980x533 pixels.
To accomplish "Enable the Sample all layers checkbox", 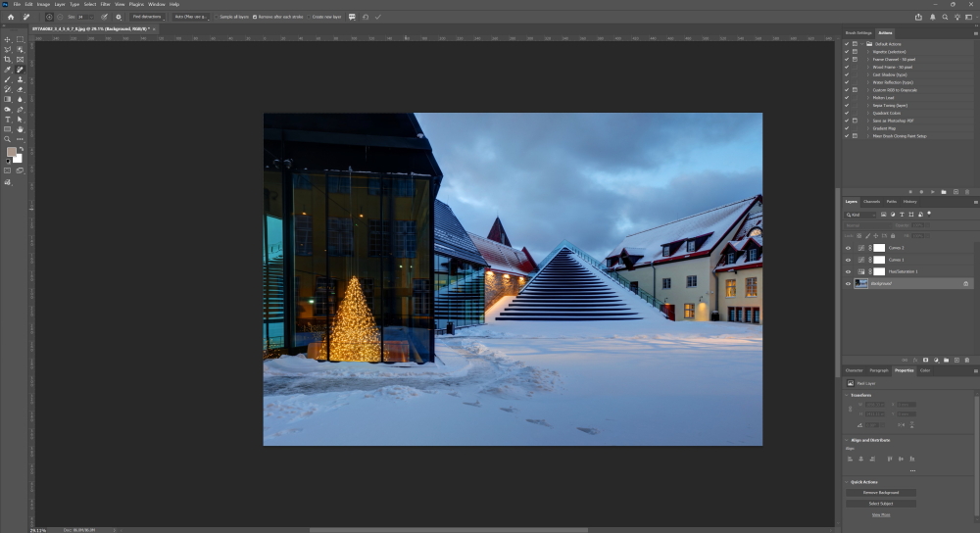I will (x=216, y=17).
